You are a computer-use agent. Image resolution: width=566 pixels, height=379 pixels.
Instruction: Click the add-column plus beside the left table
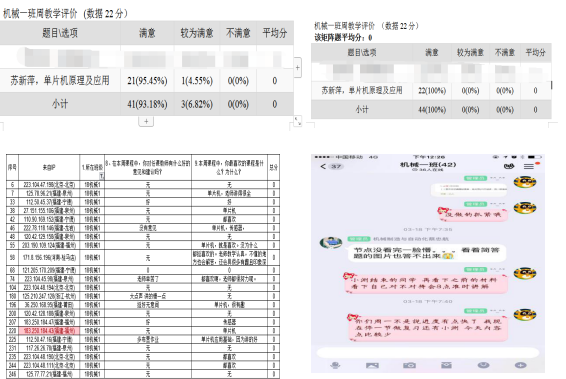pos(297,67)
